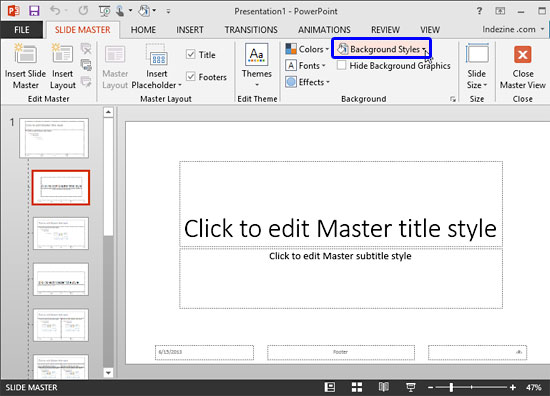
Task: Uncheck the Footers checkbox
Action: 190,76
